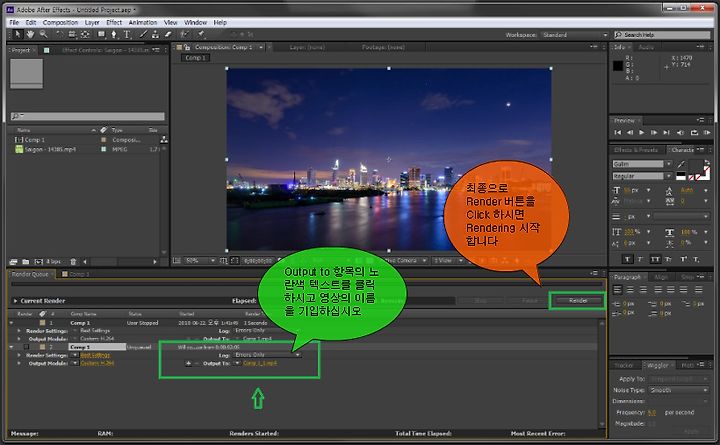Image resolution: width=720 pixels, height=445 pixels.
Task: Switch to Effects & Presets tab
Action: click(x=636, y=150)
